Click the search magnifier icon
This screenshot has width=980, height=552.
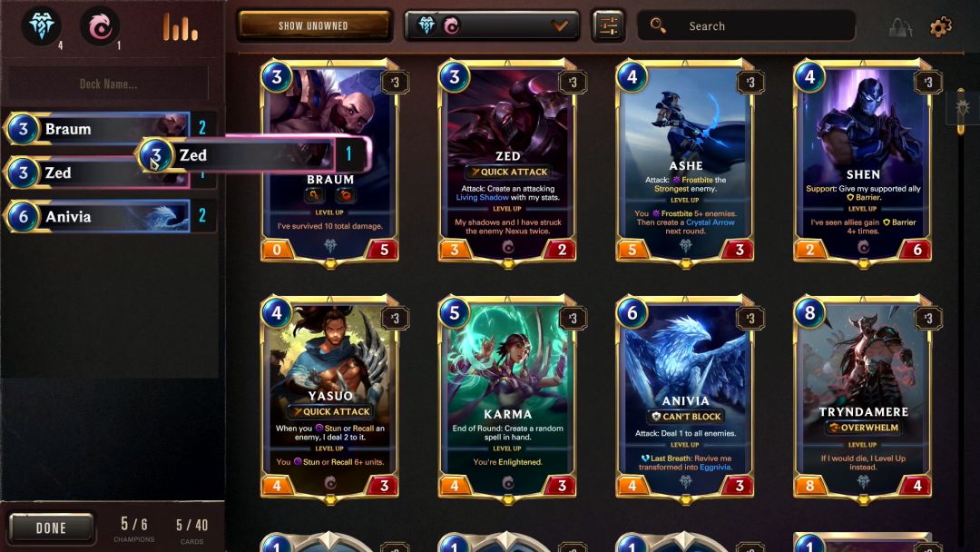(x=658, y=25)
